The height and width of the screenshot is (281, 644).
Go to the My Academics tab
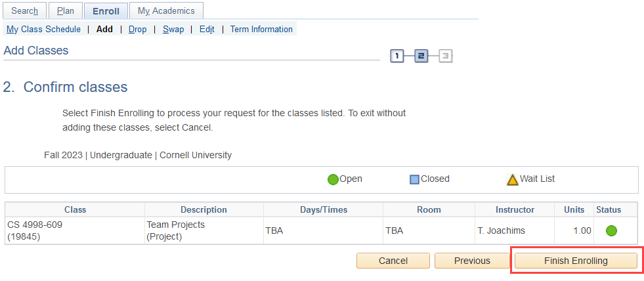(166, 11)
